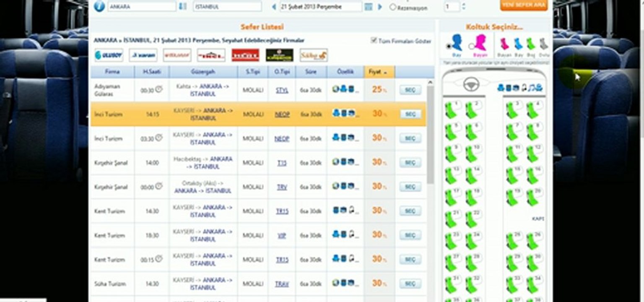Filter by the Varan company logo
The image size is (644, 302).
[143, 55]
